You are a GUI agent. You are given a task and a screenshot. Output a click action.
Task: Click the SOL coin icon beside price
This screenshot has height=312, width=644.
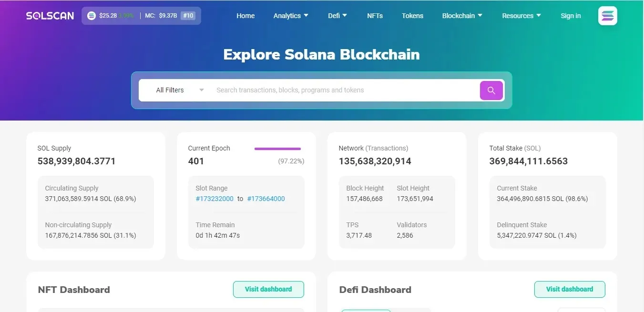click(92, 16)
